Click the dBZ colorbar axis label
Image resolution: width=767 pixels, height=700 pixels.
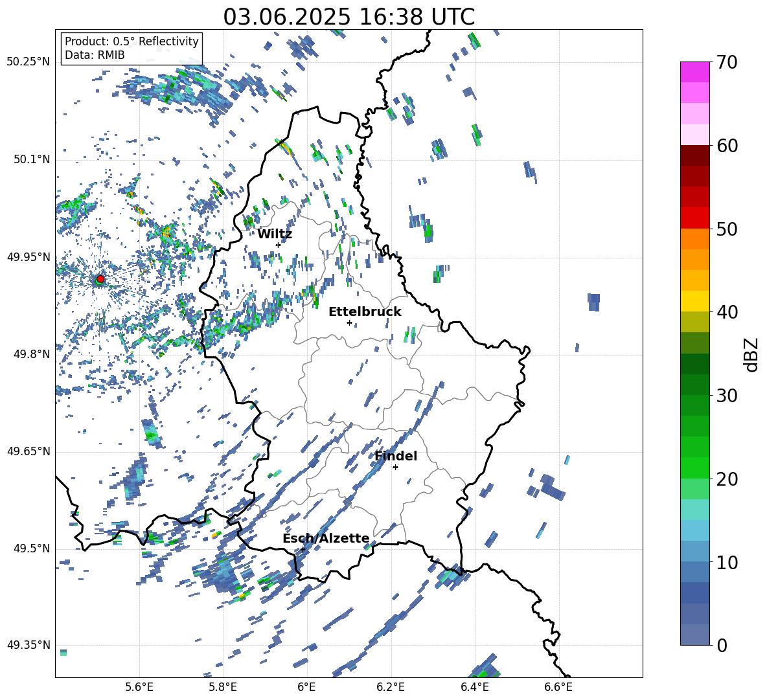(752, 354)
